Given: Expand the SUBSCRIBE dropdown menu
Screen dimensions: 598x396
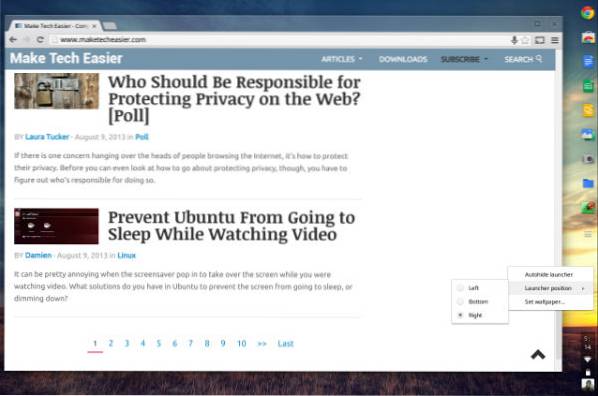Looking at the screenshot, I should pyautogui.click(x=464, y=59).
